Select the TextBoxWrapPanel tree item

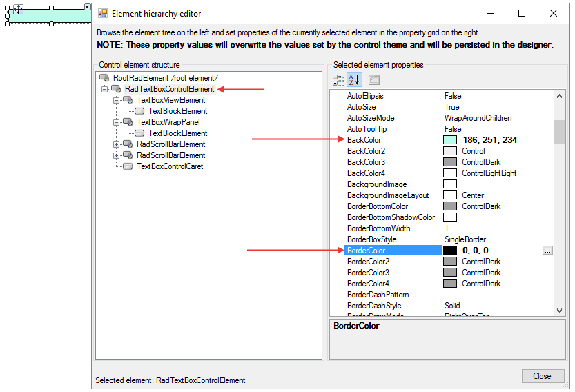click(168, 121)
